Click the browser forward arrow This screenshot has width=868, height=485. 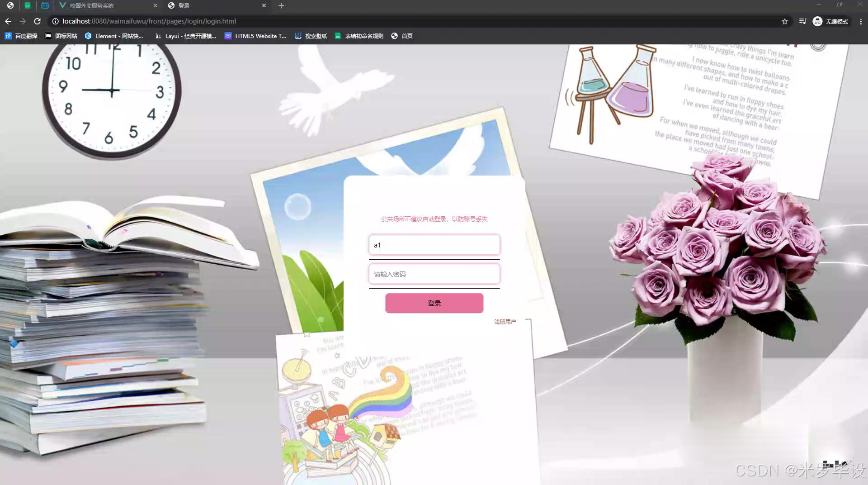[x=23, y=21]
